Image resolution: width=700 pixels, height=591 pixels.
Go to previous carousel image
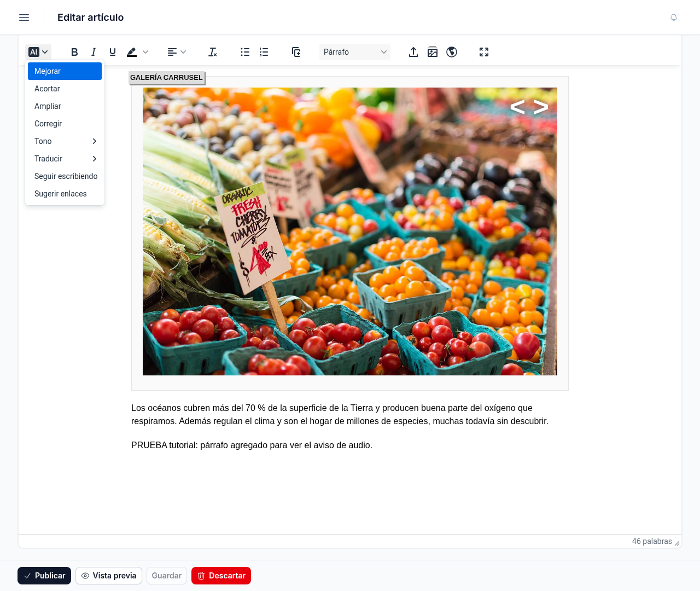[517, 107]
